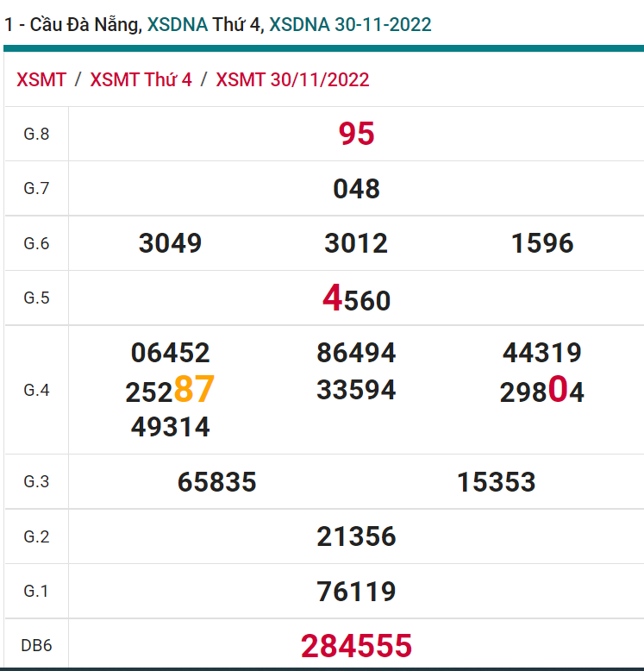
Task: Select G.4 number 25287 with orange digits
Action: 170,391
